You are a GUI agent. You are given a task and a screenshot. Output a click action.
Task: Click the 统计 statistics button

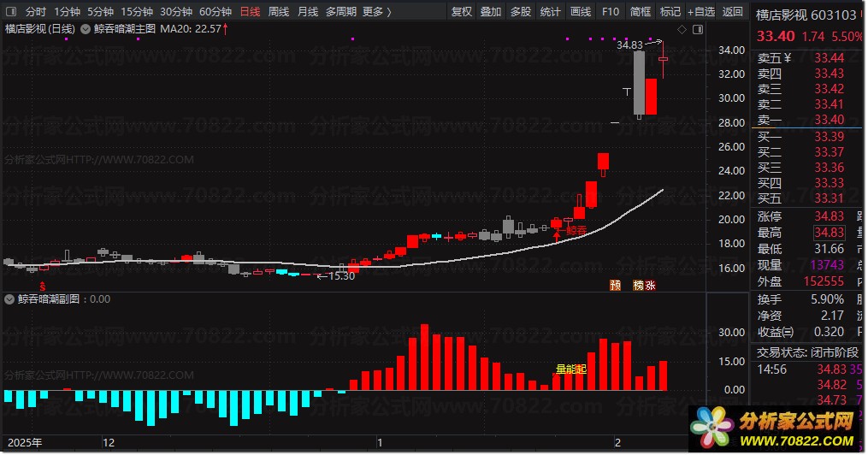(x=550, y=11)
